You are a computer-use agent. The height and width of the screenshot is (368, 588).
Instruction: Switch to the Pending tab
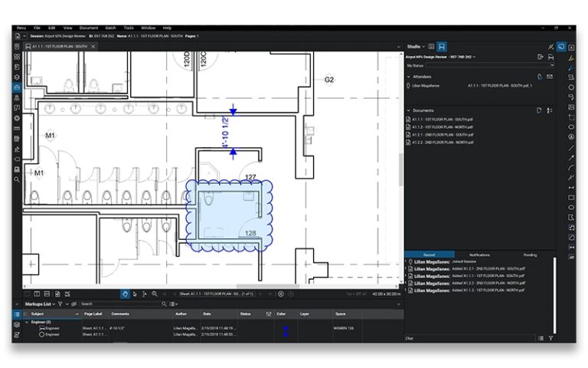[530, 255]
